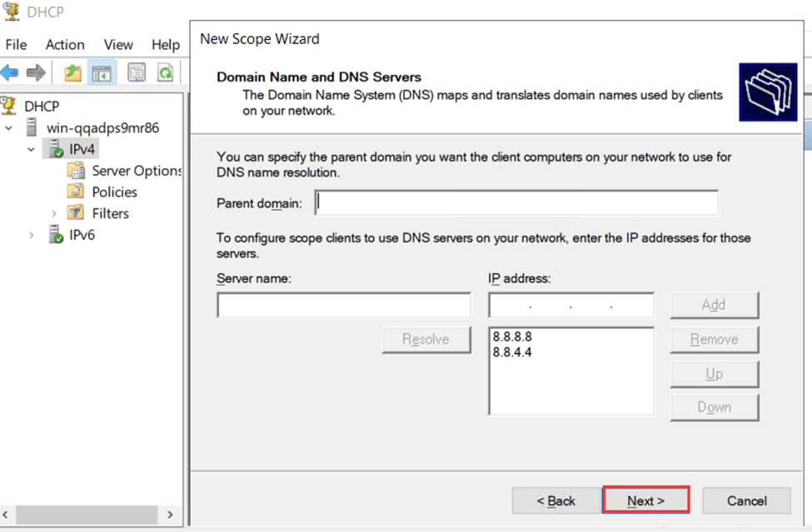Image resolution: width=812 pixels, height=532 pixels.
Task: Open the Action menu
Action: [x=65, y=45]
